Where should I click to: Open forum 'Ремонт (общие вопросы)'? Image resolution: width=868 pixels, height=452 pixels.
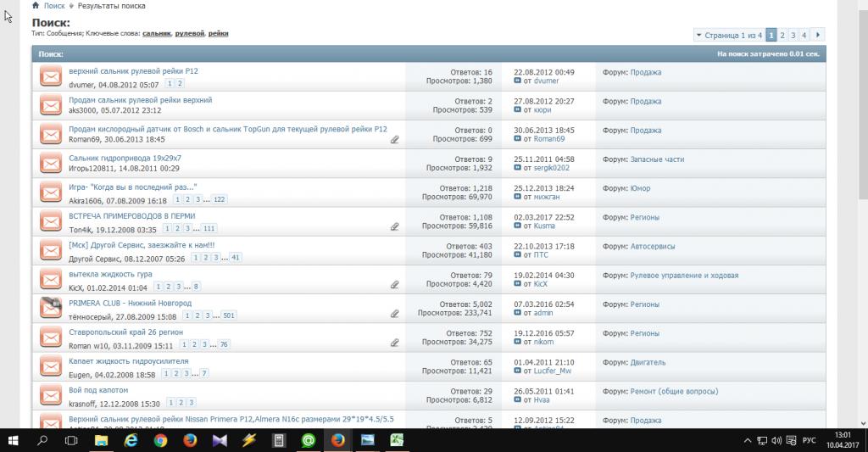point(674,391)
